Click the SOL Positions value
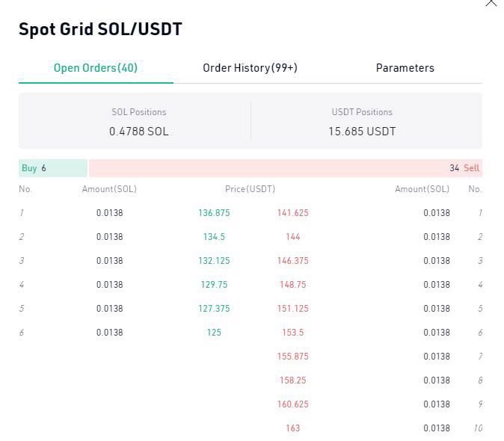 click(139, 132)
